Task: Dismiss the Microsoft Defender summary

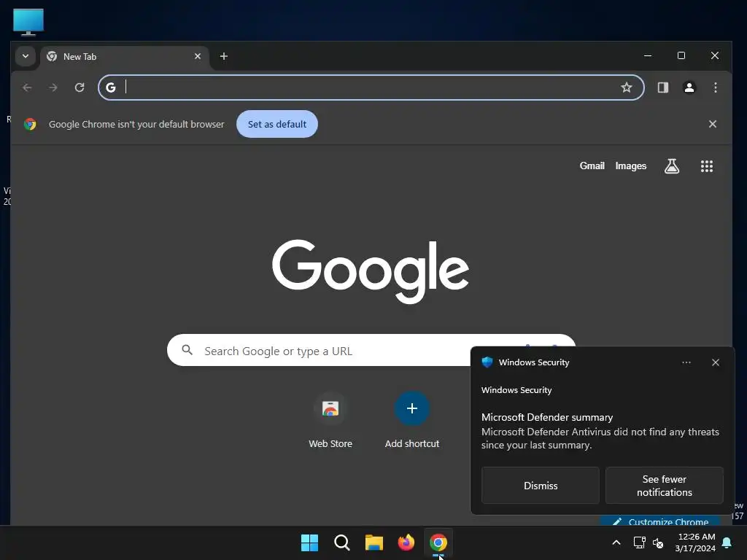Action: click(541, 485)
